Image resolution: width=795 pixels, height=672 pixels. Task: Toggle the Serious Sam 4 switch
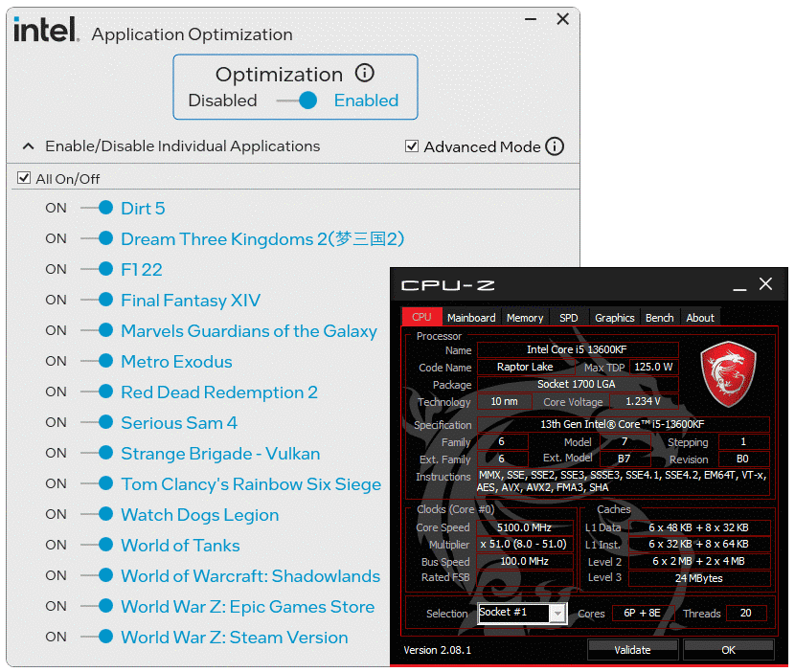(98, 422)
